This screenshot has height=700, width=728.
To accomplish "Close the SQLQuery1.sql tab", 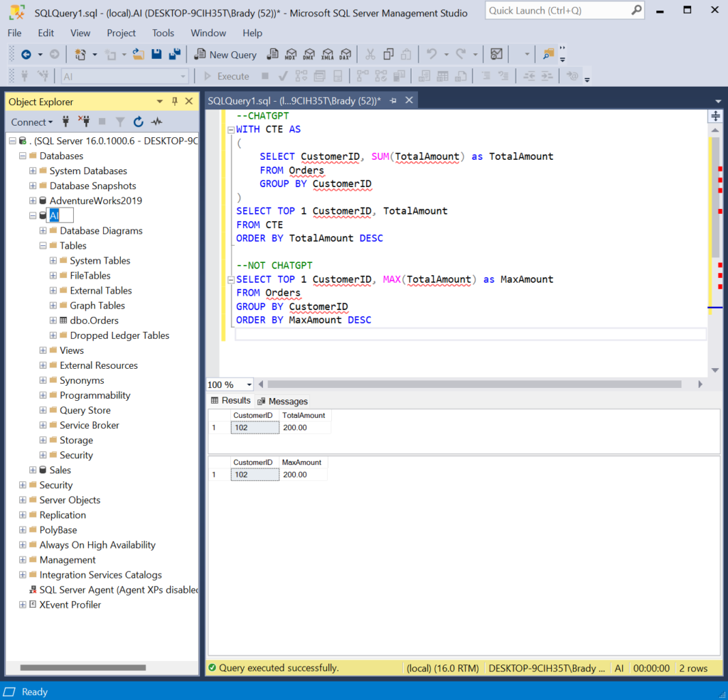I will tap(409, 100).
